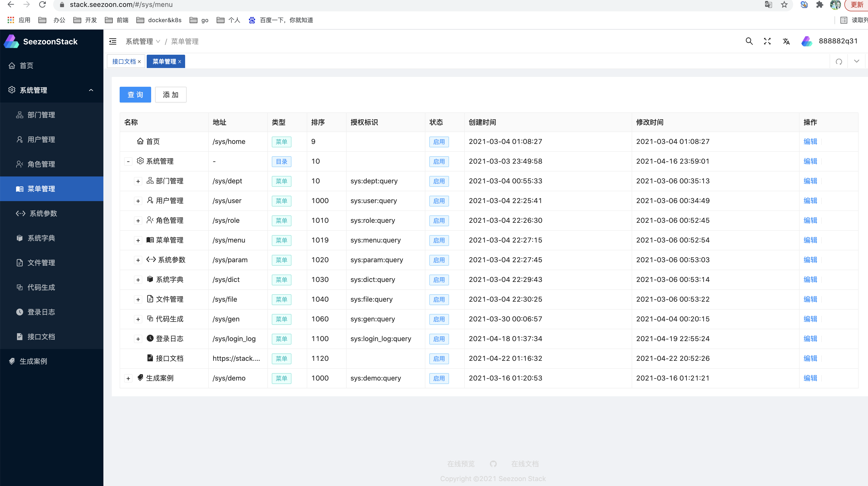Image resolution: width=868 pixels, height=486 pixels.
Task: Expand the 部门管理 child row
Action: 137,181
